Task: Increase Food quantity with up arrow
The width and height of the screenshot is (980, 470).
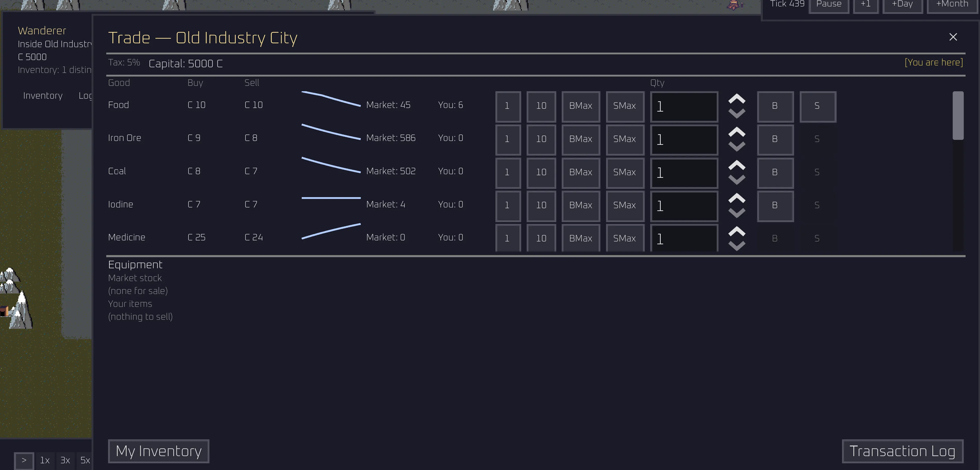Action: tap(737, 99)
